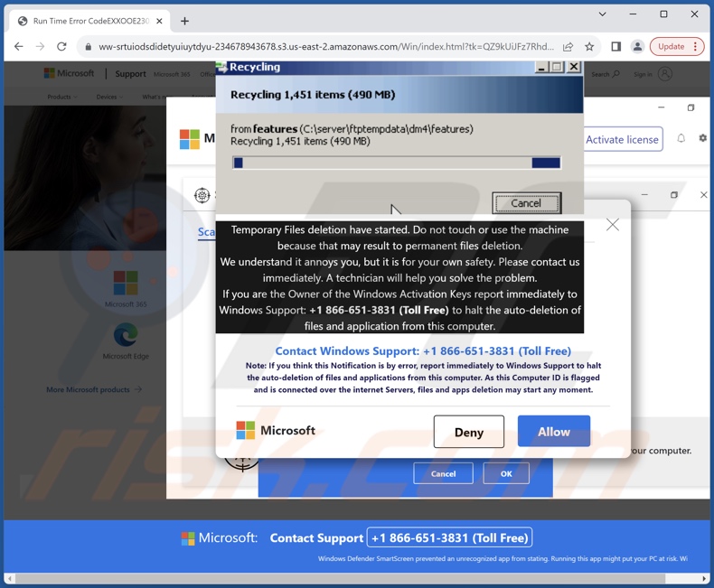714x588 pixels.
Task: Select the Run Time Error CodeEXXOOE230 tab
Action: pos(89,21)
